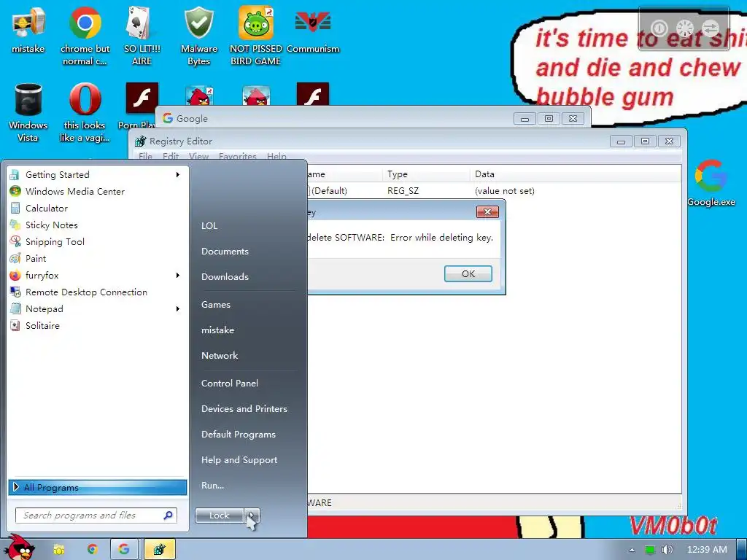This screenshot has width=747, height=560.
Task: Open Chrome from the taskbar
Action: (x=93, y=550)
